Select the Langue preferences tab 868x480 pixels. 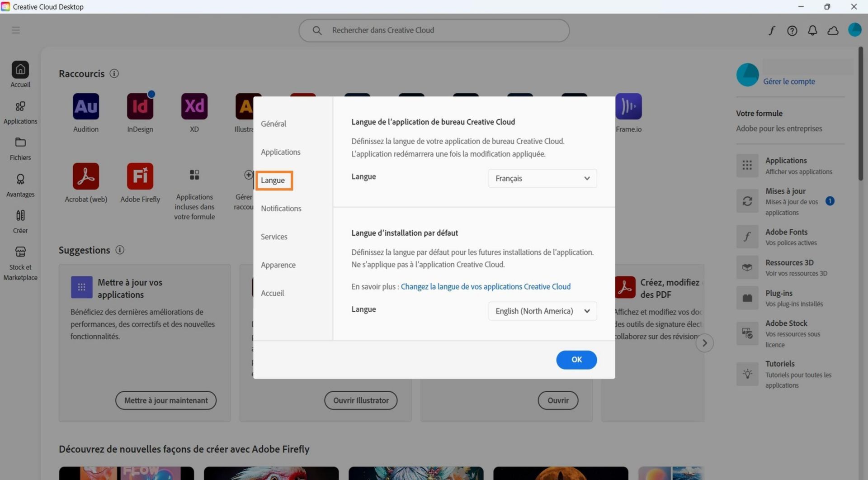[273, 180]
